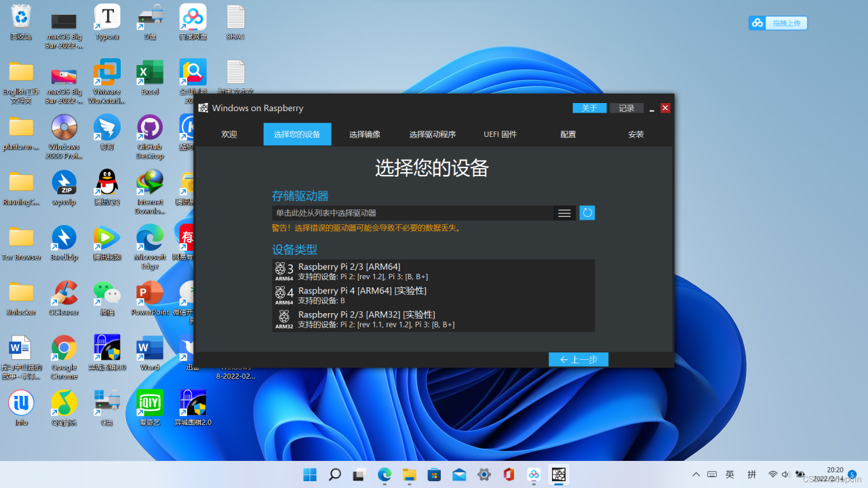The image size is (868, 488).
Task: Show hidden system tray icons
Action: [x=696, y=474]
